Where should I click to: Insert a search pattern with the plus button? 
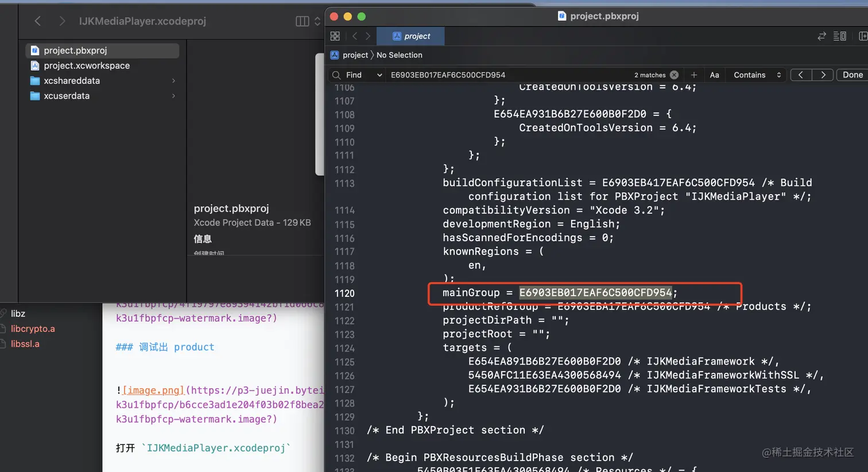694,75
